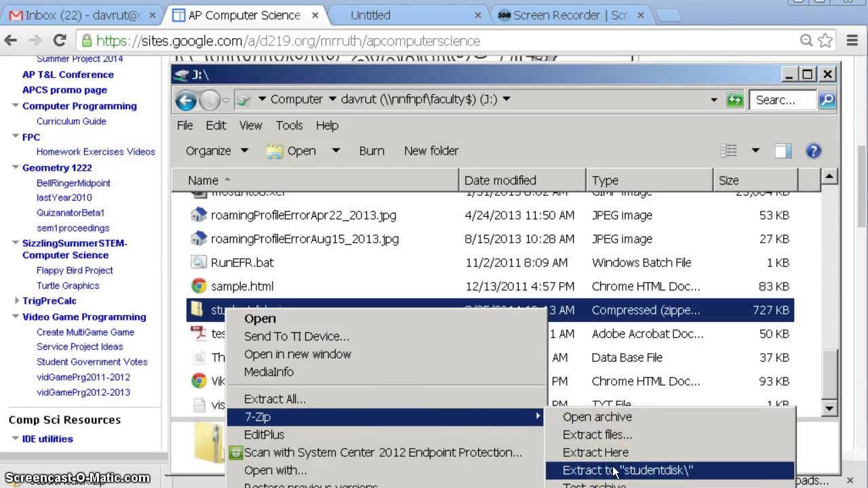The image size is (868, 488).
Task: Click the browser back arrow
Action: [x=11, y=41]
